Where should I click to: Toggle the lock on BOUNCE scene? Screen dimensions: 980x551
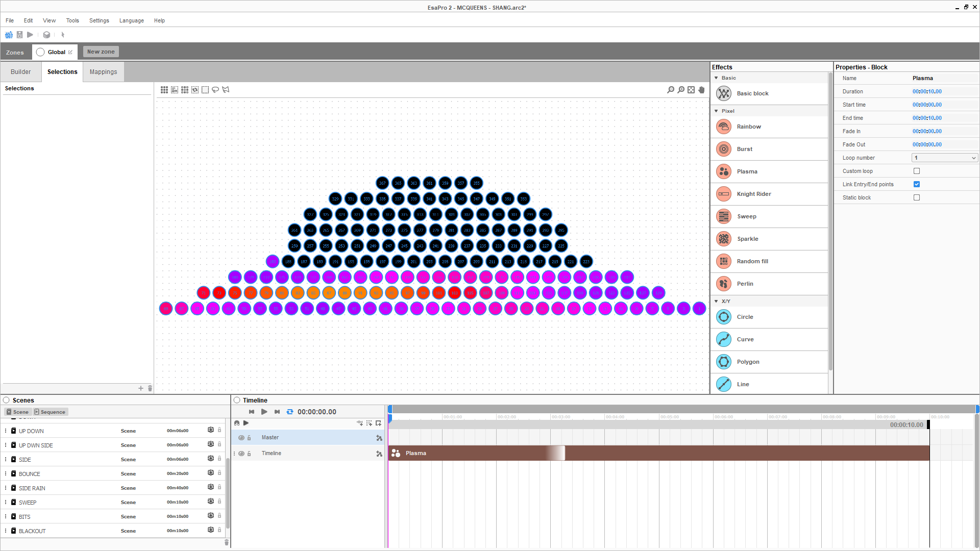click(219, 473)
